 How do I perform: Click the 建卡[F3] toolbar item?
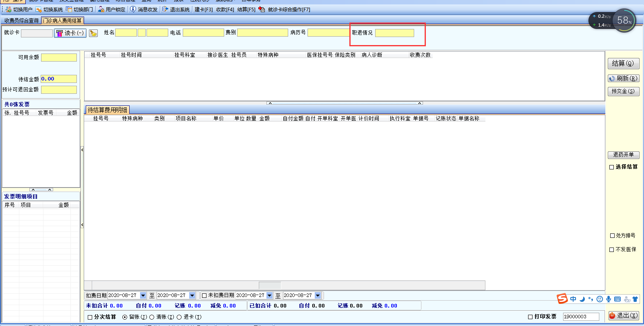pyautogui.click(x=204, y=9)
